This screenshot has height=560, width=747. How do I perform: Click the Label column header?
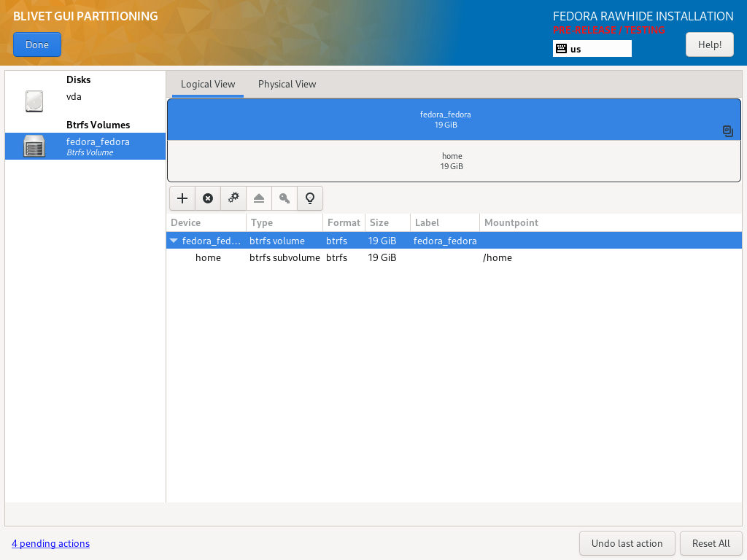[x=445, y=222]
